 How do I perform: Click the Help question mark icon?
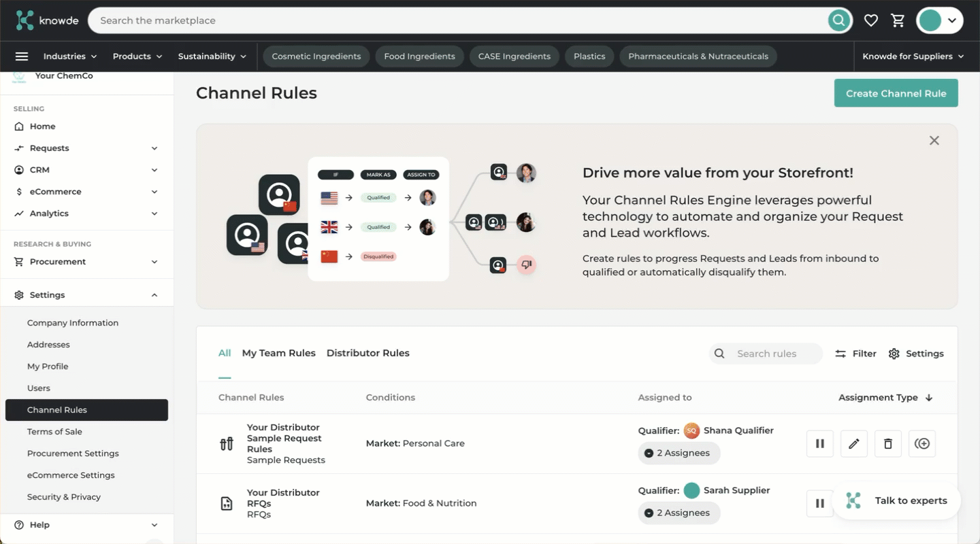[19, 525]
